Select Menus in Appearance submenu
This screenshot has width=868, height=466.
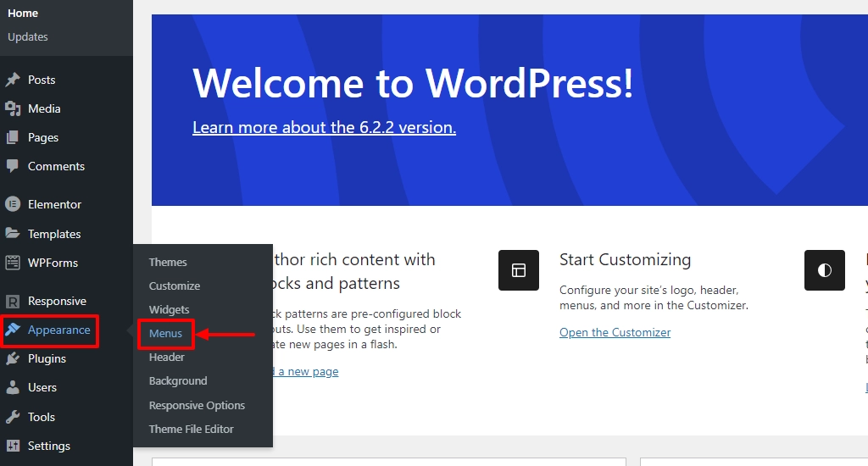(x=165, y=333)
